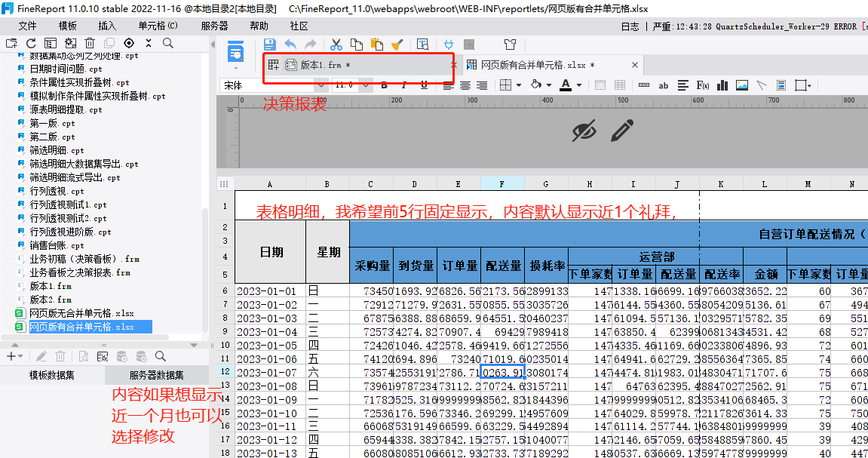Insert plain text element with ab icon

663,85
